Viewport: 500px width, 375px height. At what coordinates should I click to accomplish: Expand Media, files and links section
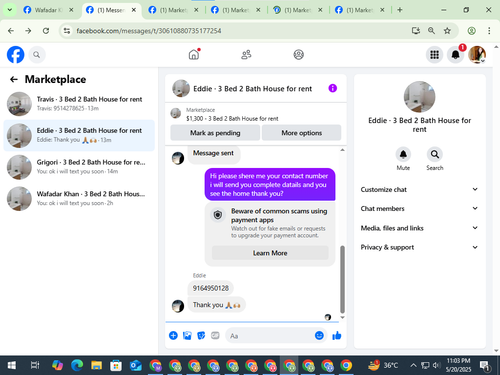click(x=419, y=228)
